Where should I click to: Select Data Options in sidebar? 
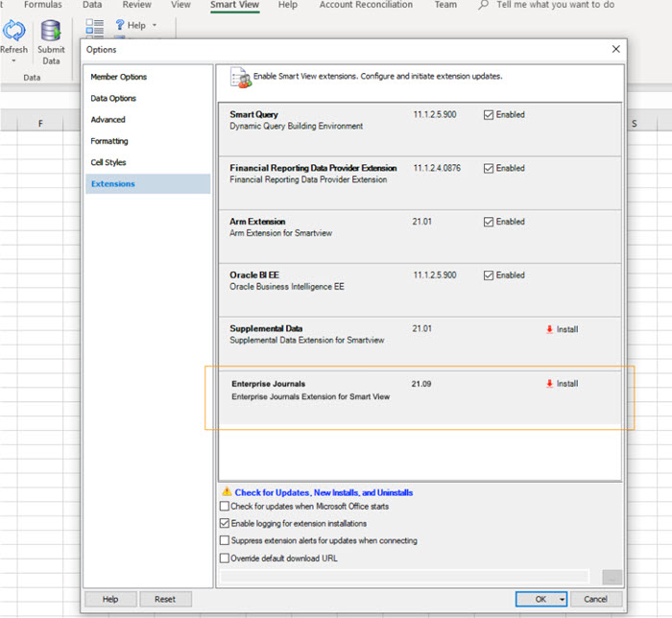click(x=113, y=99)
